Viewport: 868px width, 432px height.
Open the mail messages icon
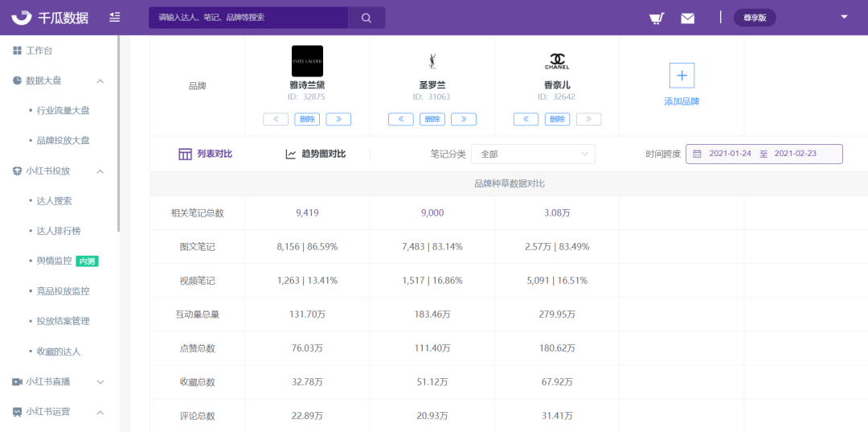pos(687,19)
